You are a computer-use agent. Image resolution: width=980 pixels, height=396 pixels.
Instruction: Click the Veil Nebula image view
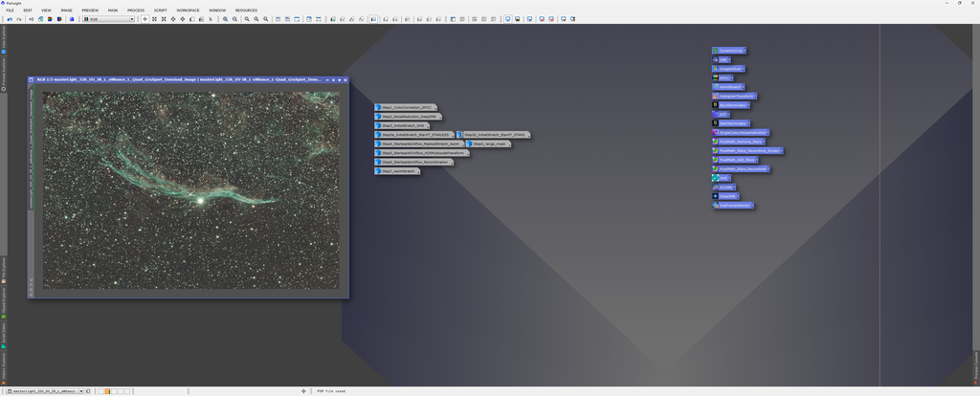(191, 190)
